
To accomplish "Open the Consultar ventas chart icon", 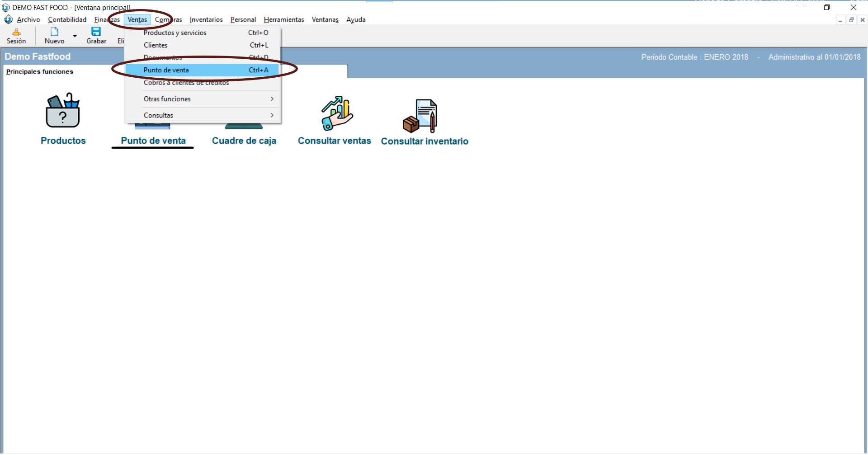I will pos(336,113).
